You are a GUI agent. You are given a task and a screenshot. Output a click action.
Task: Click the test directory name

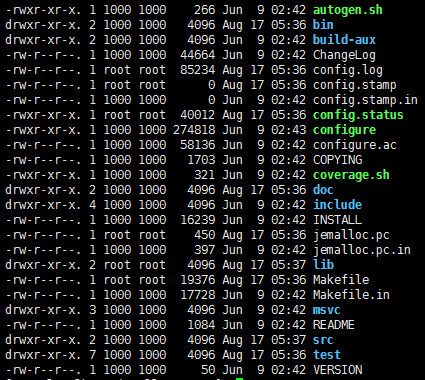[326, 355]
